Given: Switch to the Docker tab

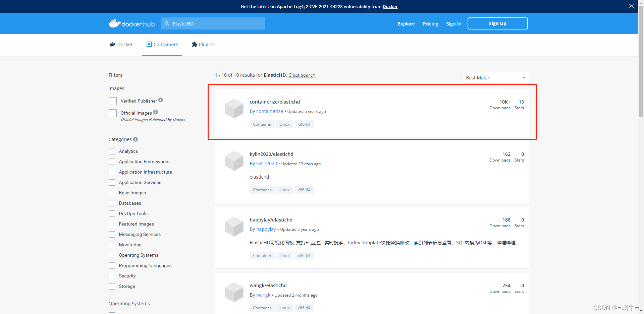Looking at the screenshot, I should click(121, 45).
